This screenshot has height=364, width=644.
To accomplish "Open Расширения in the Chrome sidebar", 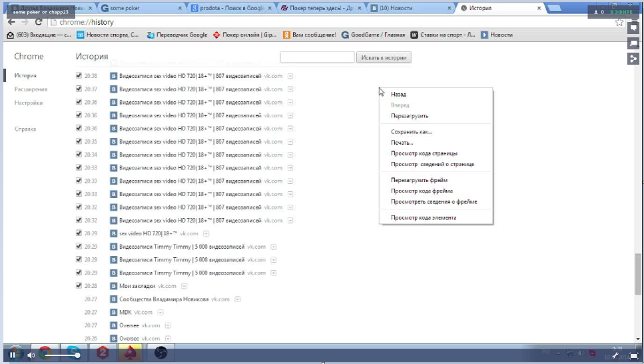I will [x=31, y=89].
